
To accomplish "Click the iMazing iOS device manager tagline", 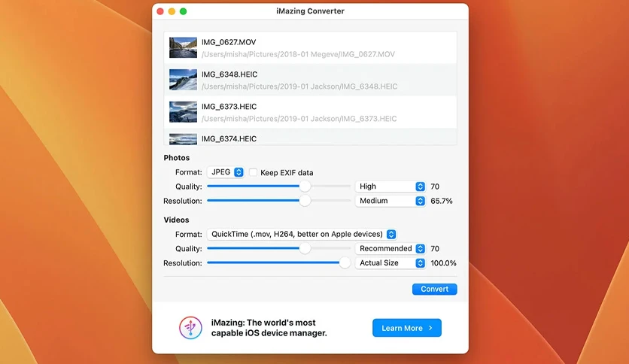I will pos(269,328).
